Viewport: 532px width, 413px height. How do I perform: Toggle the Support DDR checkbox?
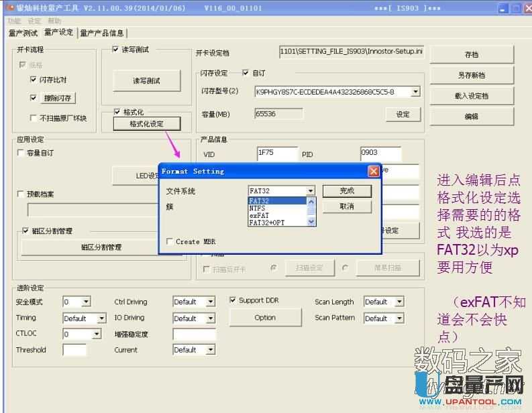tap(233, 300)
